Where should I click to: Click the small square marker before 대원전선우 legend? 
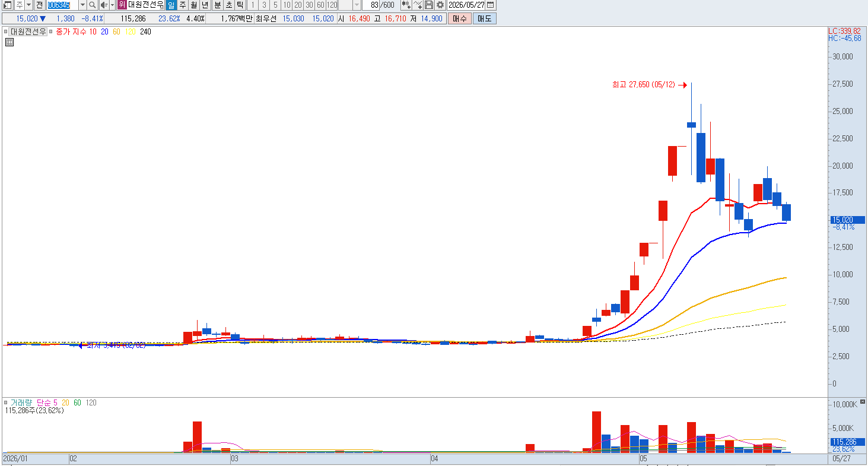point(6,32)
